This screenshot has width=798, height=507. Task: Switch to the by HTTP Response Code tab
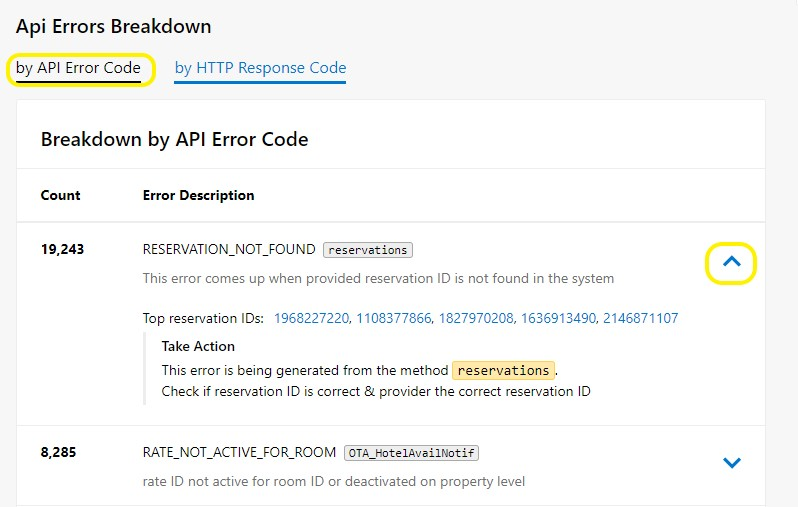click(x=260, y=68)
